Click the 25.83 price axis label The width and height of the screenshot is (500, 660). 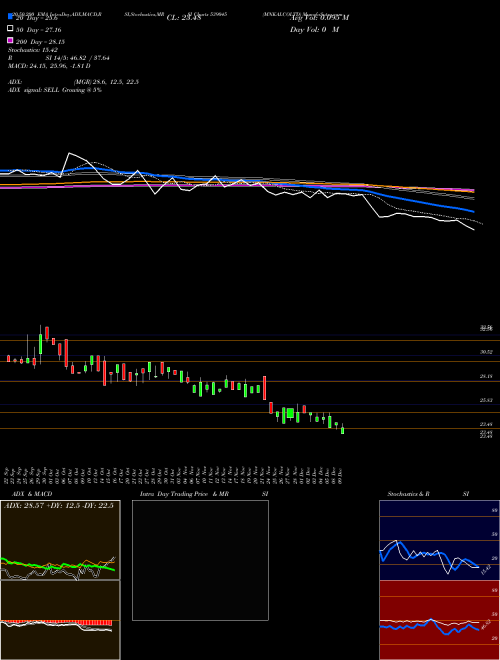[x=486, y=400]
